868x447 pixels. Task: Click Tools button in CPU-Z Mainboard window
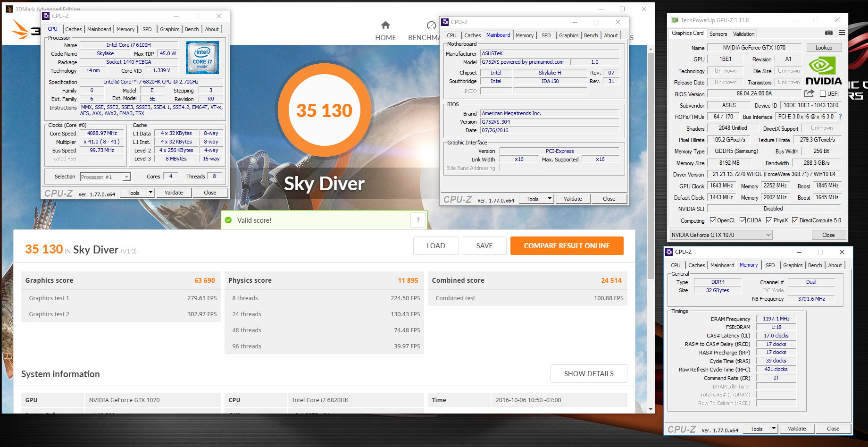533,199
